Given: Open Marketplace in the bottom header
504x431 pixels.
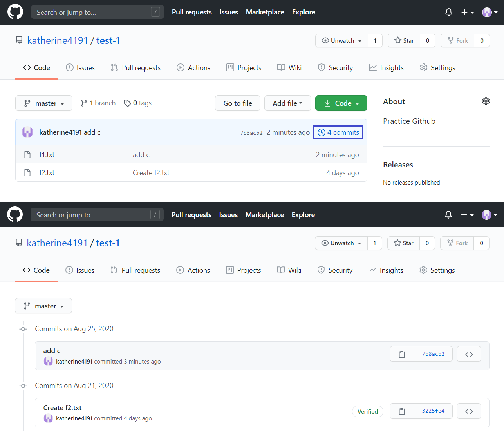Looking at the screenshot, I should pyautogui.click(x=265, y=215).
